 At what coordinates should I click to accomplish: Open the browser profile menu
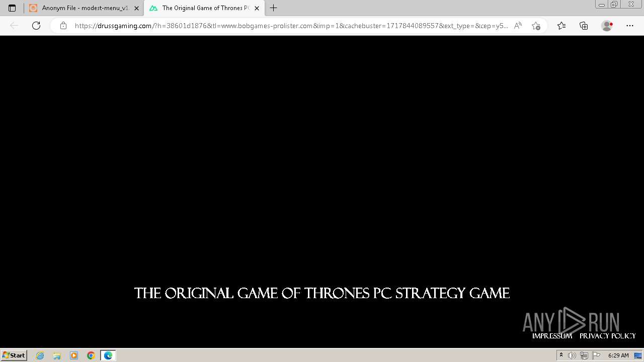tap(607, 26)
